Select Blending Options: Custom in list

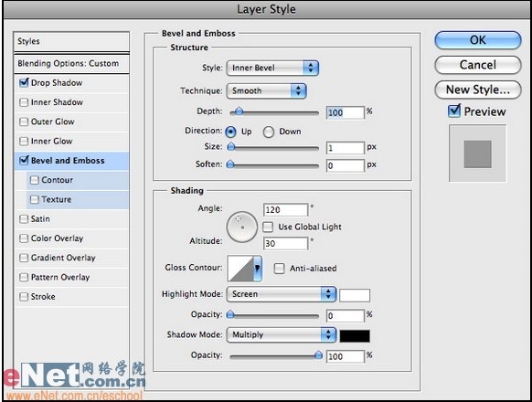[71, 63]
